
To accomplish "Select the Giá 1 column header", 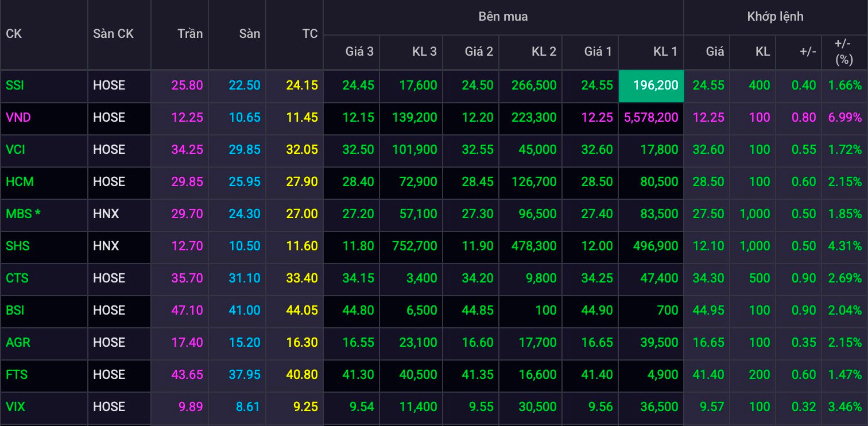I will coord(598,52).
